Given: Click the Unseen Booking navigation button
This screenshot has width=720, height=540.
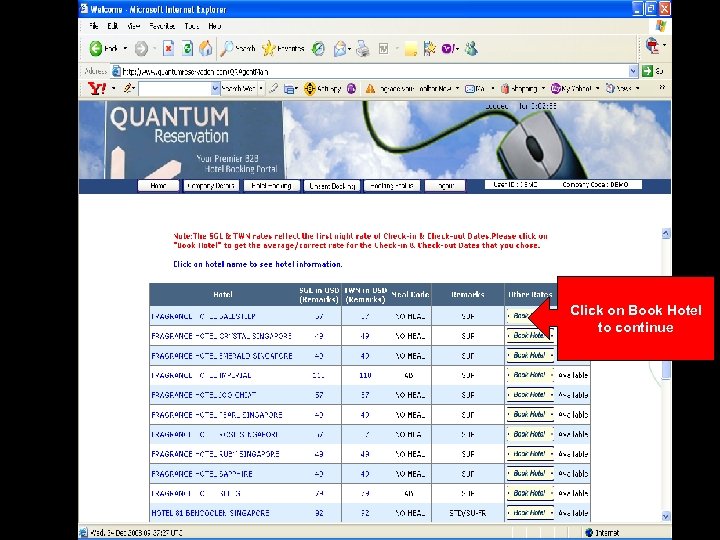Looking at the screenshot, I should coord(332,186).
